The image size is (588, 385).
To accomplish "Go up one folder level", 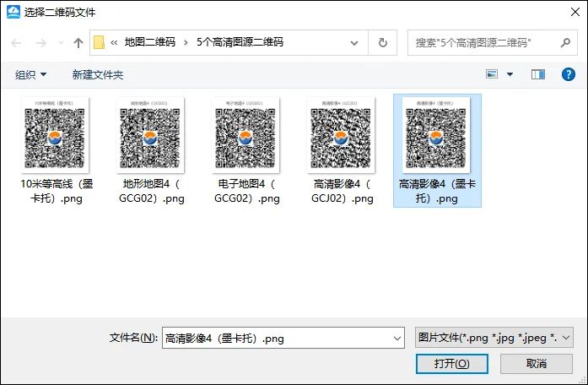I will pos(78,43).
